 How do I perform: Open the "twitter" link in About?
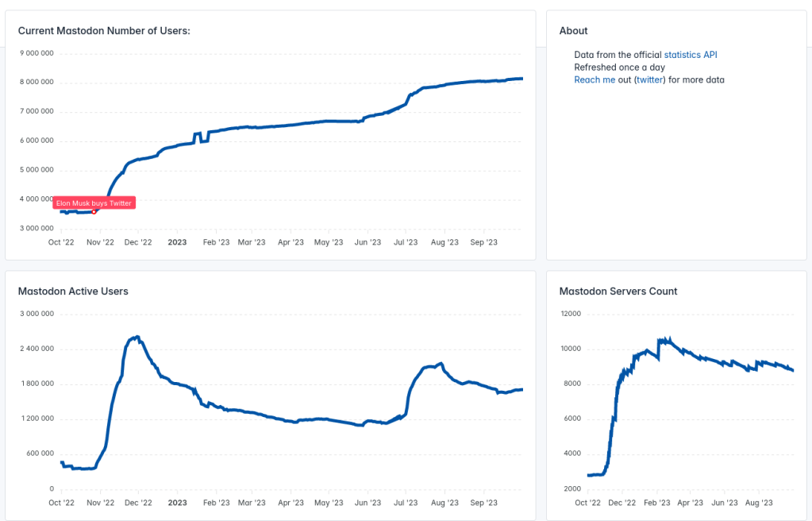coord(649,80)
